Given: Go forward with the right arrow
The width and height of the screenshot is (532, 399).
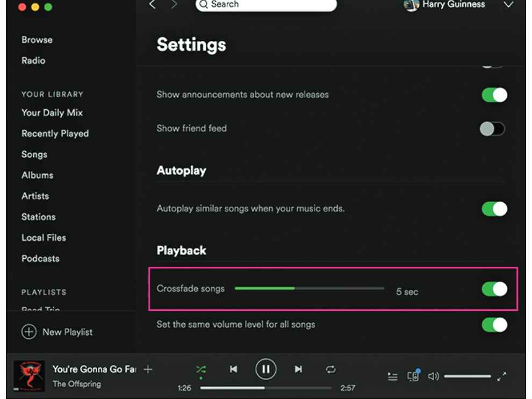Looking at the screenshot, I should 175,5.
